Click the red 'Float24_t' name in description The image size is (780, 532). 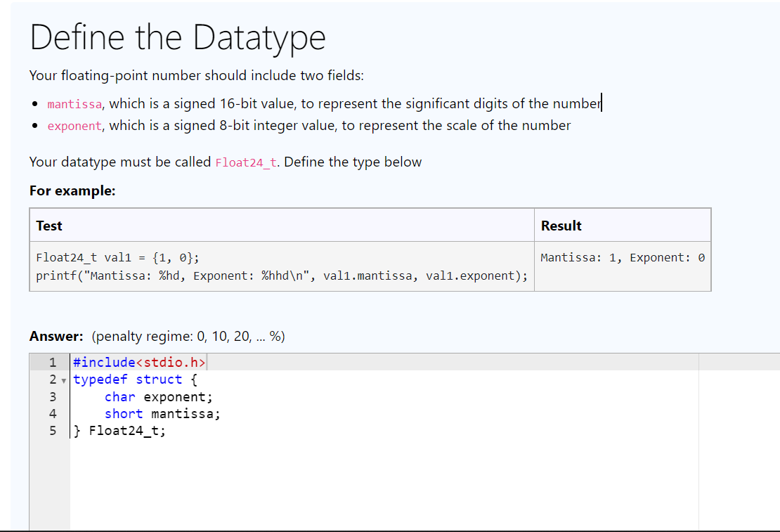pos(246,163)
